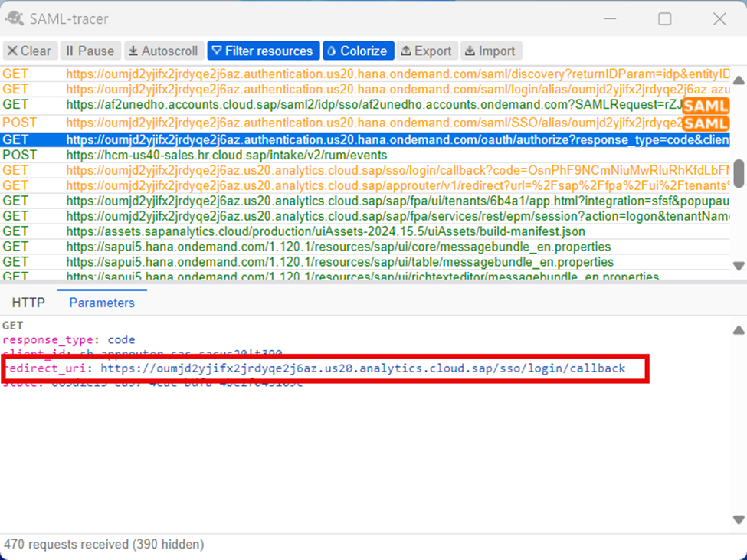Viewport: 747px width, 560px height.
Task: Clear the captured request list
Action: tap(30, 51)
